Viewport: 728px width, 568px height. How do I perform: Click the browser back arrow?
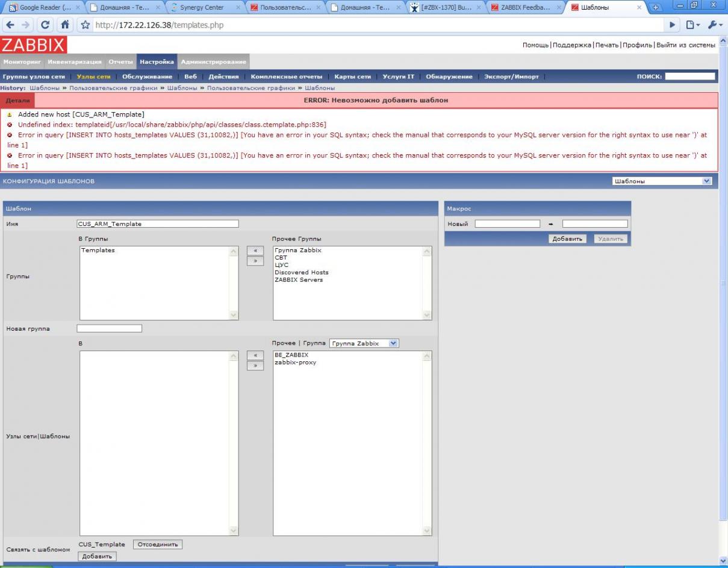pos(10,25)
